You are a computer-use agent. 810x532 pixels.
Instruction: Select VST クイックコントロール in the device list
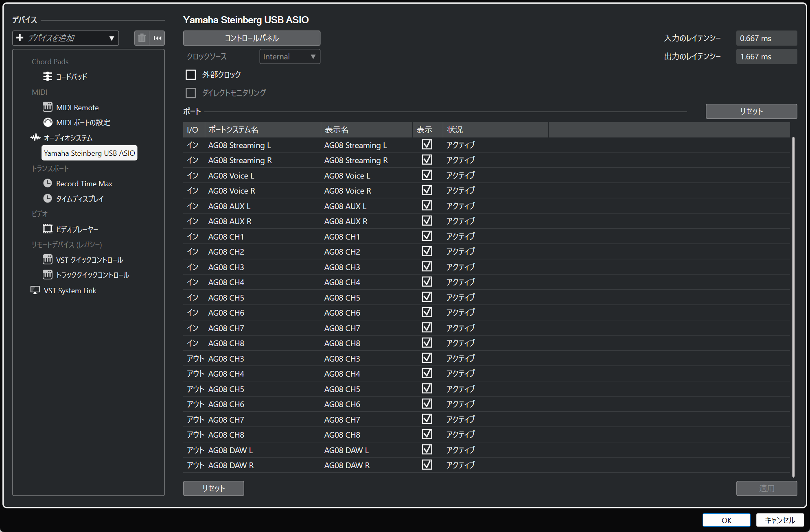pyautogui.click(x=90, y=260)
